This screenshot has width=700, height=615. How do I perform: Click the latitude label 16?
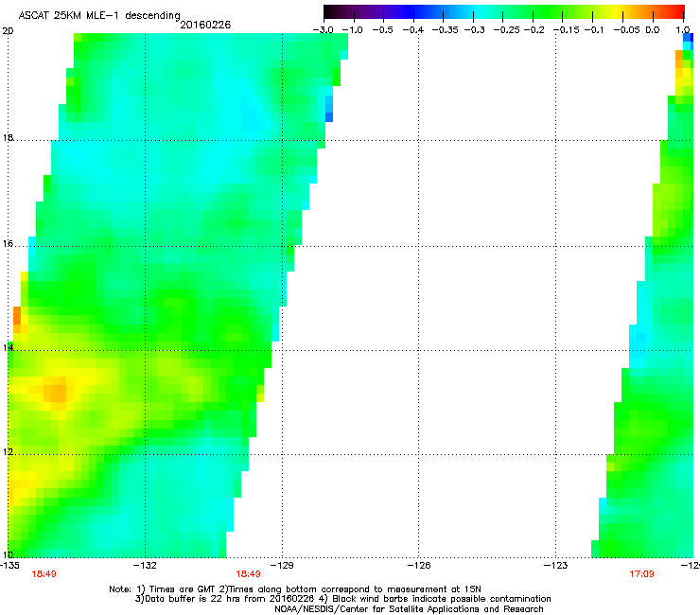pyautogui.click(x=8, y=244)
